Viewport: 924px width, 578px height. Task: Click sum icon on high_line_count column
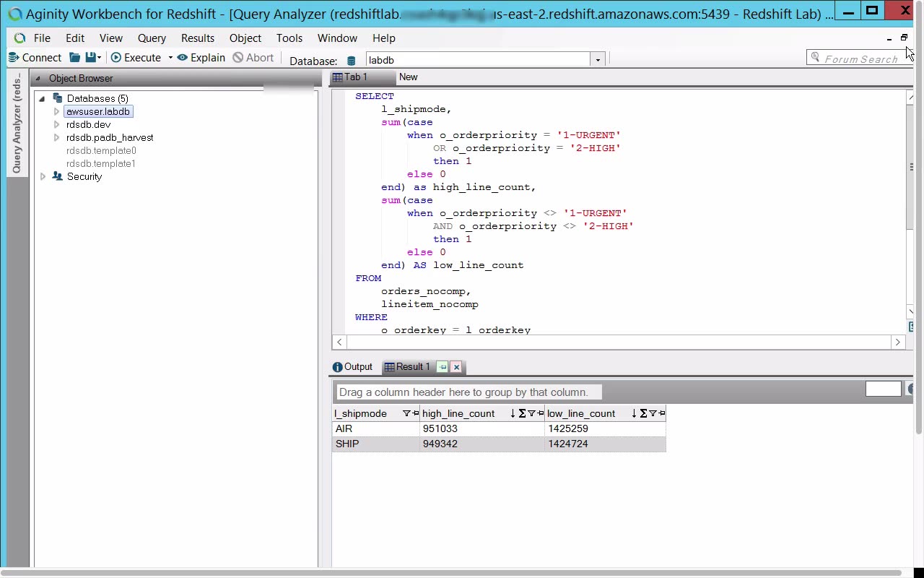pyautogui.click(x=522, y=413)
